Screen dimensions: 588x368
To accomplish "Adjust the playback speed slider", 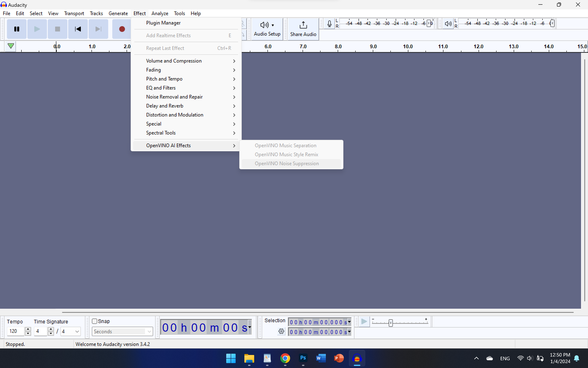I will (390, 323).
